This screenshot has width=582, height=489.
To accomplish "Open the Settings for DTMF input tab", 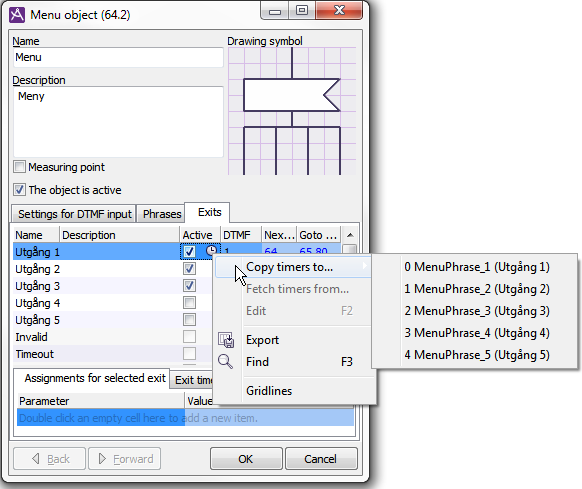I will click(74, 214).
